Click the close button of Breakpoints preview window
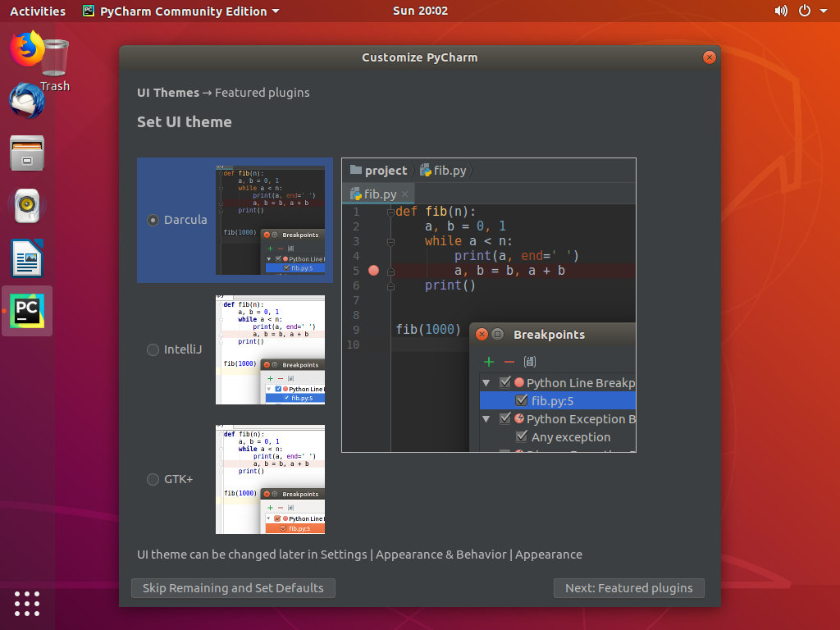Image resolution: width=840 pixels, height=630 pixels. [x=482, y=335]
